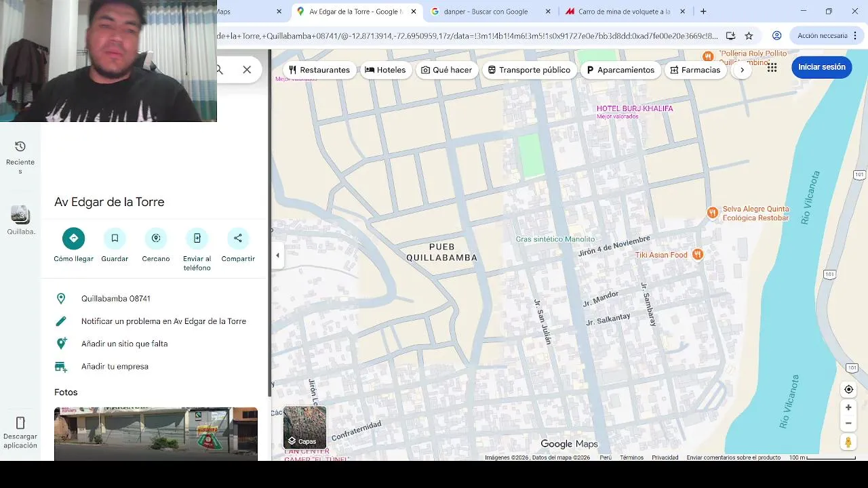Viewport: 868px width, 488px height.
Task: Filter by Restaurantes chip
Action: point(319,70)
